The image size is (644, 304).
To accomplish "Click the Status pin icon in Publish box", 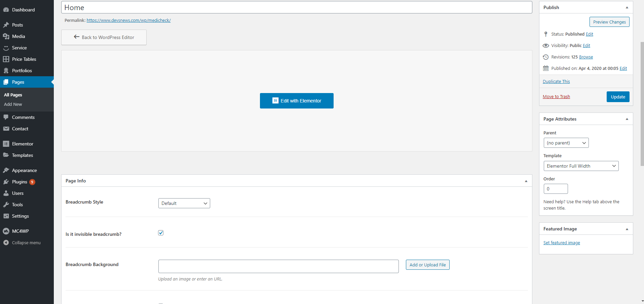I will click(x=546, y=34).
